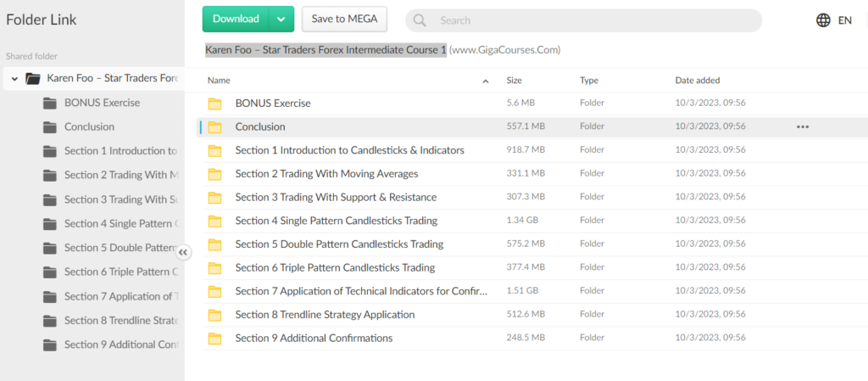Click Section 9 folder icon in the sidebar
Viewport: 868px width, 381px height.
coord(49,345)
